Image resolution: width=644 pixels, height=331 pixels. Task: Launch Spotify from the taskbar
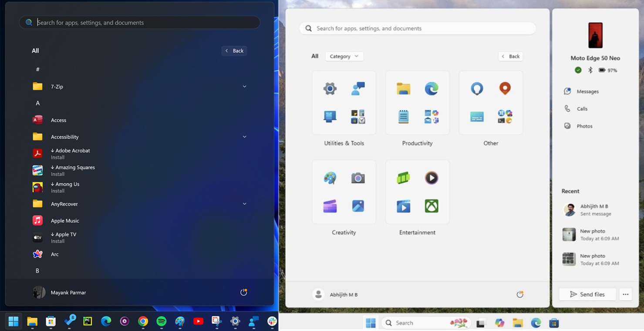pyautogui.click(x=161, y=321)
